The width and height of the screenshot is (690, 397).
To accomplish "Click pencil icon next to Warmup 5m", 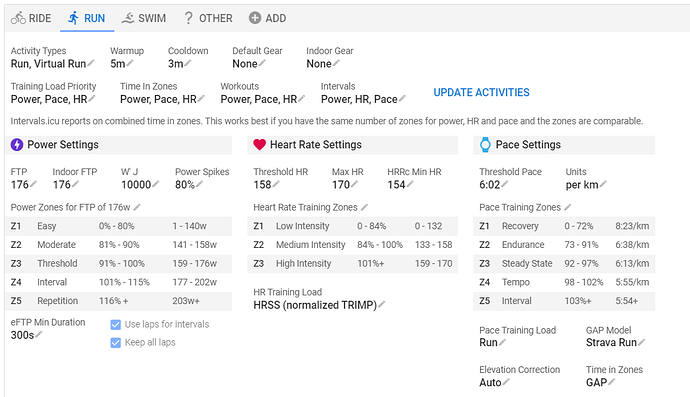I will (130, 63).
